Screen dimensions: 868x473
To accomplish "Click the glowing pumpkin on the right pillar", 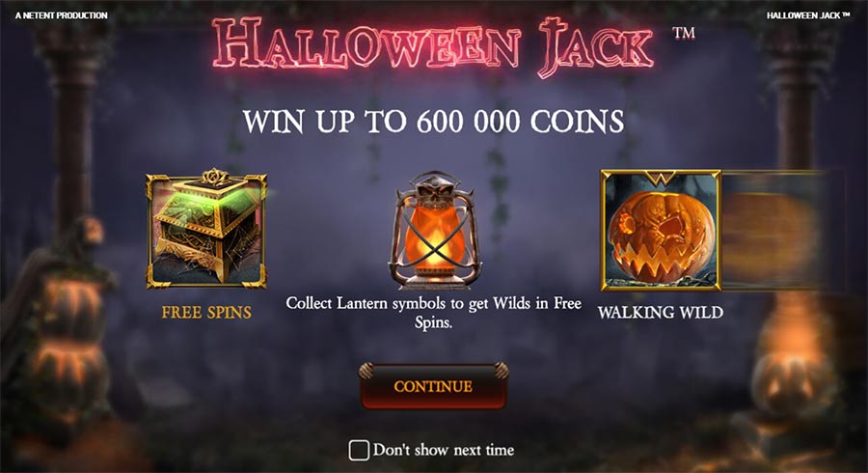I will (x=794, y=380).
